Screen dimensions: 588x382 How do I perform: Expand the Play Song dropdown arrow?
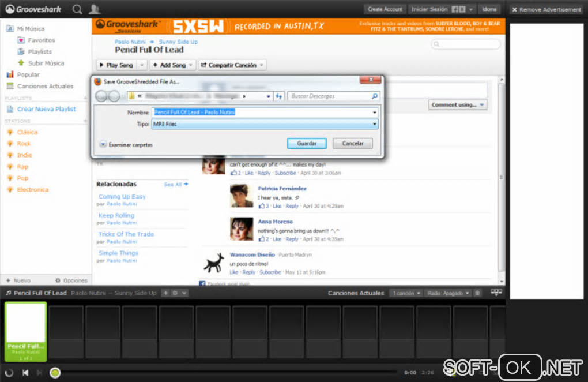(142, 65)
